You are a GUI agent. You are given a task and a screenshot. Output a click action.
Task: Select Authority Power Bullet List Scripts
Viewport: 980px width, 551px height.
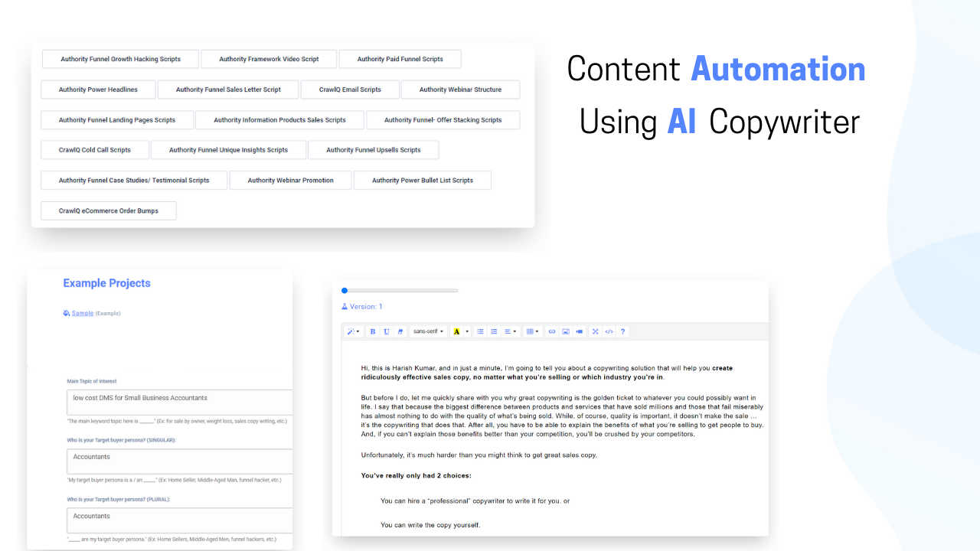(423, 181)
